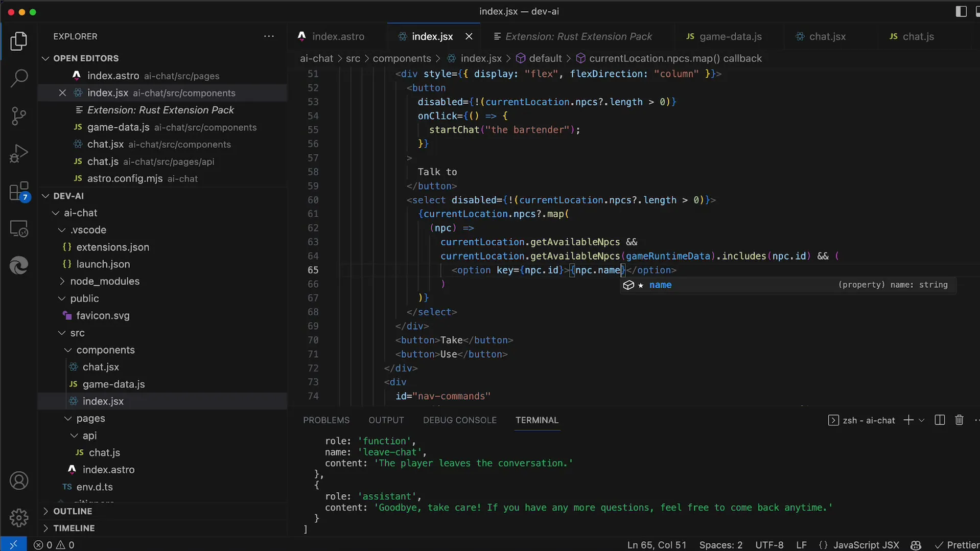
Task: Create a new terminal with plus icon
Action: (908, 420)
